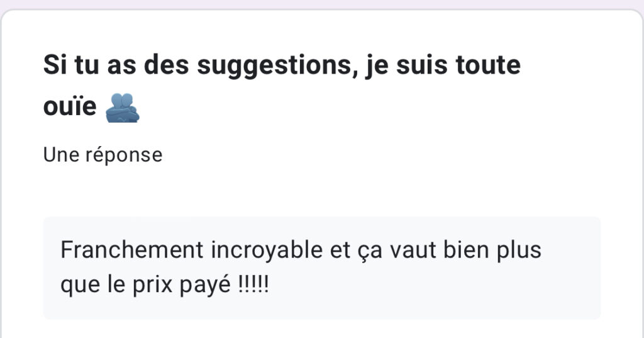Click the word "Si" starting the question

[x=53, y=65]
